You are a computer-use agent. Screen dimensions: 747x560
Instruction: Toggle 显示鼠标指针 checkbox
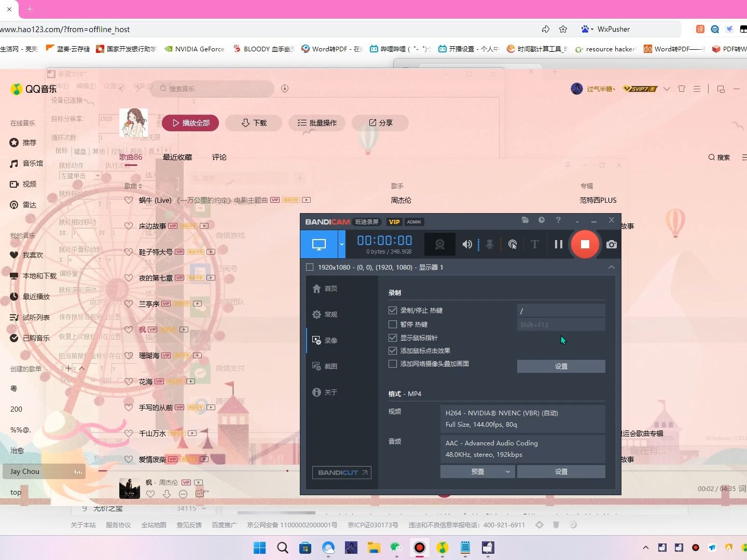point(393,338)
